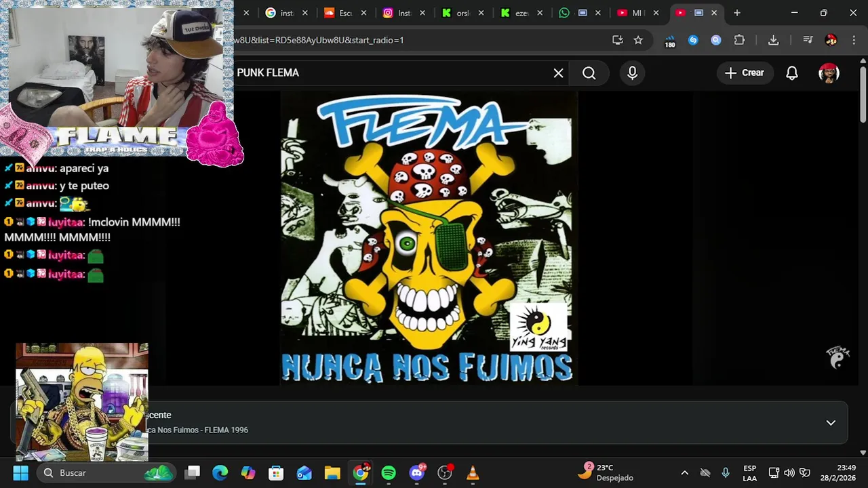The height and width of the screenshot is (488, 868).
Task: Open the YouTube account avatar menu
Action: 829,73
